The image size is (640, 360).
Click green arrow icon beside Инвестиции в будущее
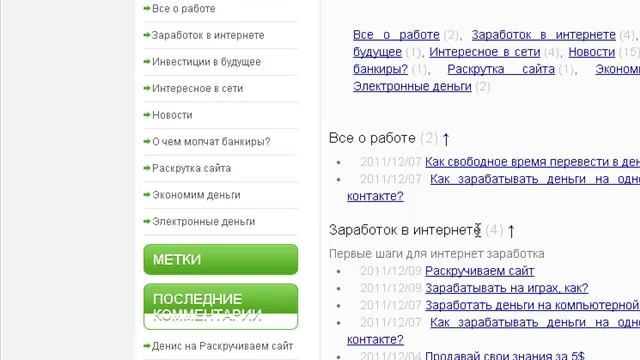point(147,62)
